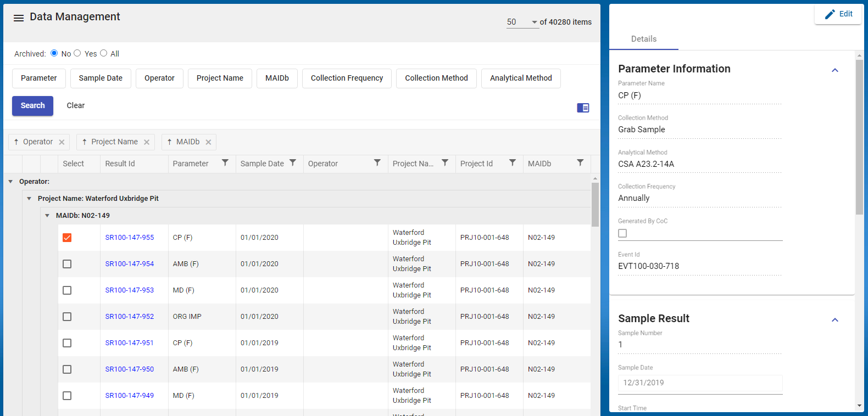Check the box for row SR100-147-954
The image size is (868, 416).
(x=67, y=264)
